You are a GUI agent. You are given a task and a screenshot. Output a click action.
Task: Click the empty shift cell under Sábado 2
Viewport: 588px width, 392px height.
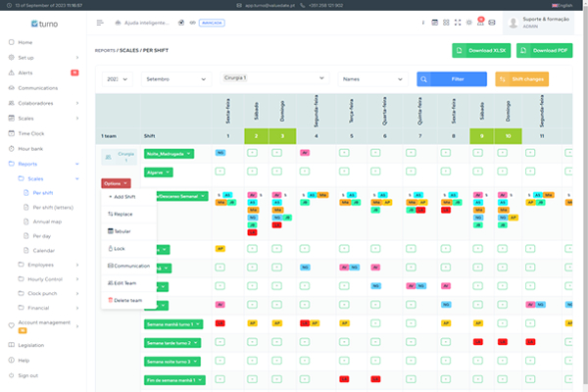coord(252,154)
